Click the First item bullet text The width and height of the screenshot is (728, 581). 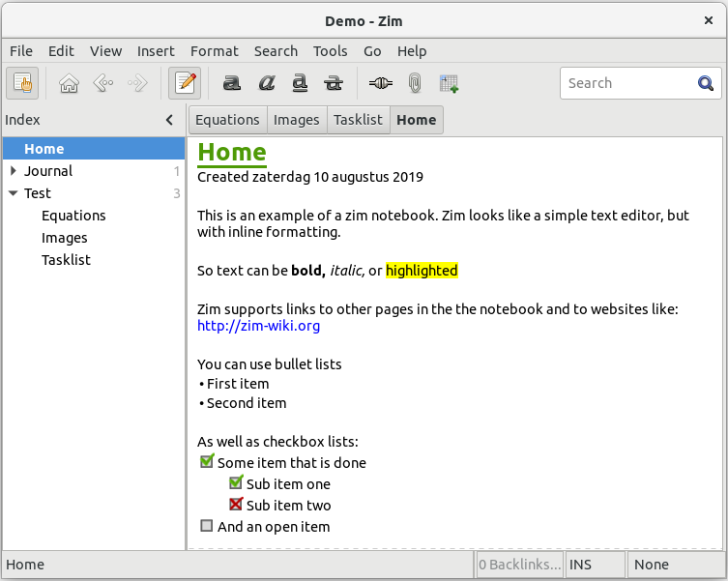(238, 384)
